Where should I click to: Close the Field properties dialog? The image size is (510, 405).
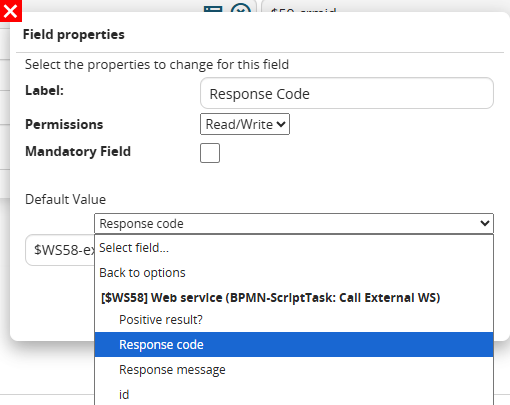(11, 11)
